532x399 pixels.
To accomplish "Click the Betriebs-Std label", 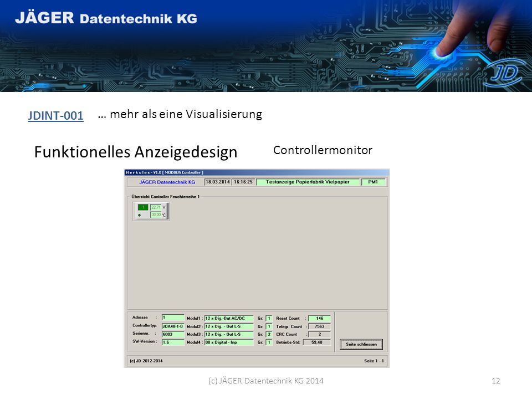I will [x=288, y=342].
